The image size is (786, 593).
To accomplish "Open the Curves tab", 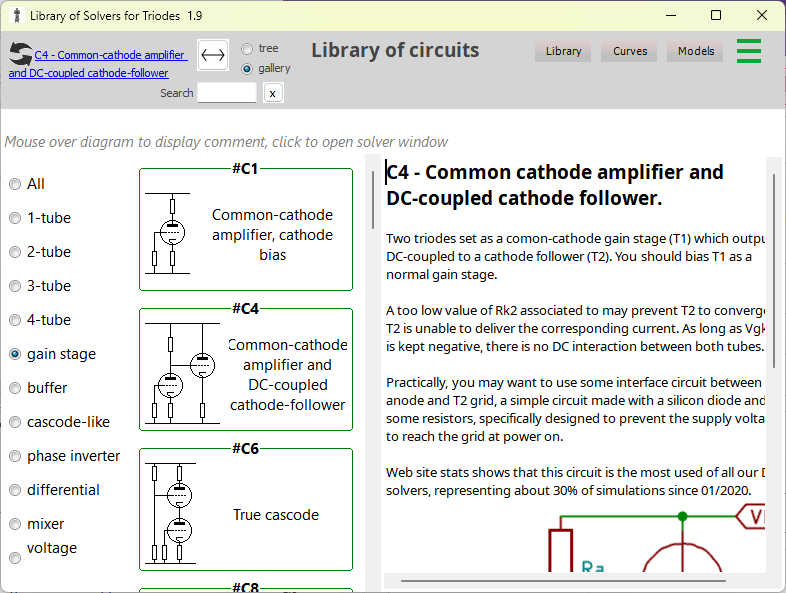I will coord(630,51).
